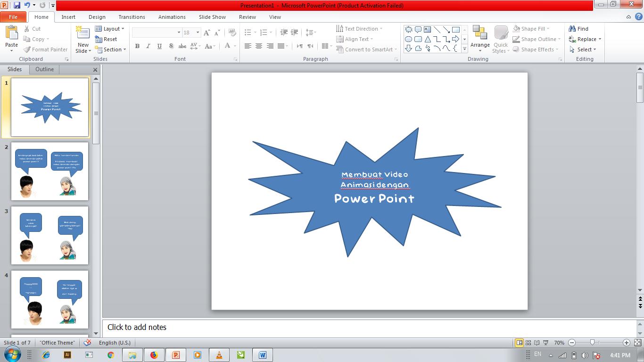The image size is (644, 362).
Task: Open the Shape Effects dropdown
Action: coord(536,49)
